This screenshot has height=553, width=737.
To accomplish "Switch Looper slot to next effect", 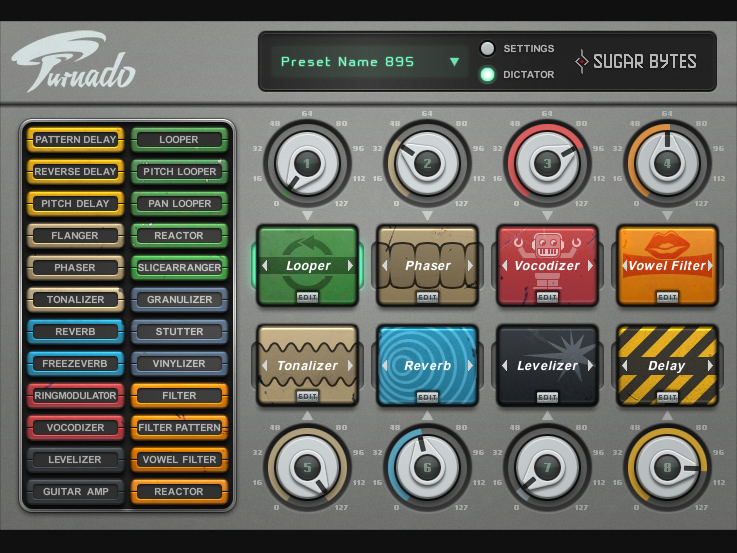I will click(350, 265).
